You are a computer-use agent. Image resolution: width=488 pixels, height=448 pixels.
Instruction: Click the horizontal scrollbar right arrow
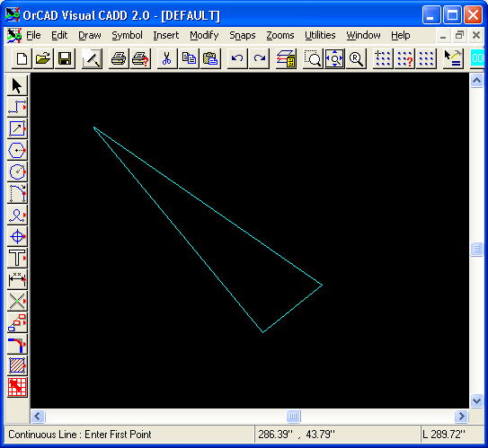click(461, 416)
